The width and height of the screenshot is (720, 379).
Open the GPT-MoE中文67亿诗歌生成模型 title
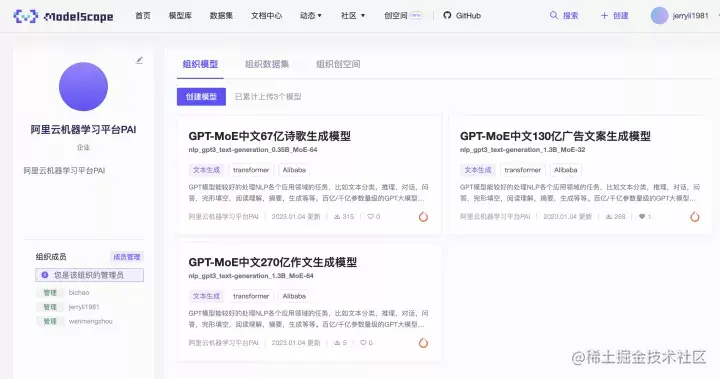270,136
